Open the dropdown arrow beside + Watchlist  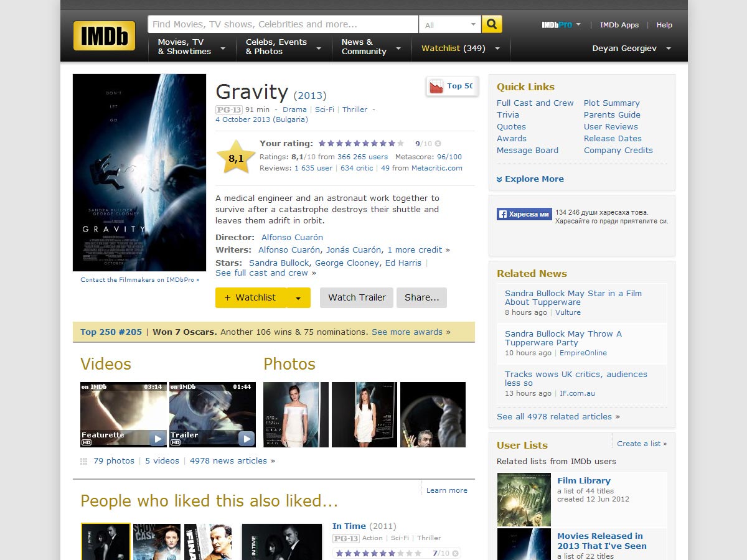pos(298,298)
